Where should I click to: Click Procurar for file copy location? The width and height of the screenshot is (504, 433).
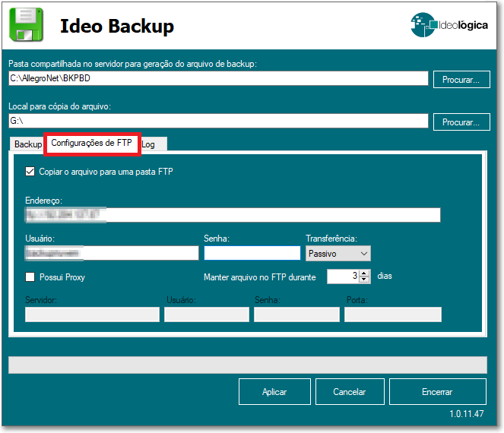[461, 122]
